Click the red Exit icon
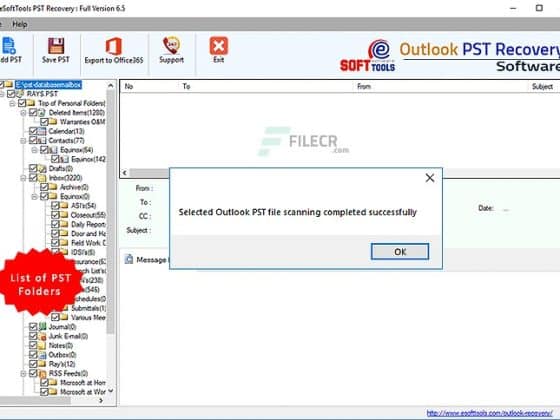560x420 pixels. tap(219, 46)
